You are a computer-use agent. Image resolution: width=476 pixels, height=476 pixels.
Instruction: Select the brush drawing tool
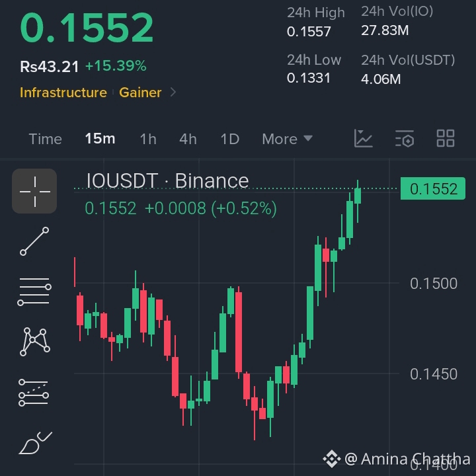(x=36, y=443)
